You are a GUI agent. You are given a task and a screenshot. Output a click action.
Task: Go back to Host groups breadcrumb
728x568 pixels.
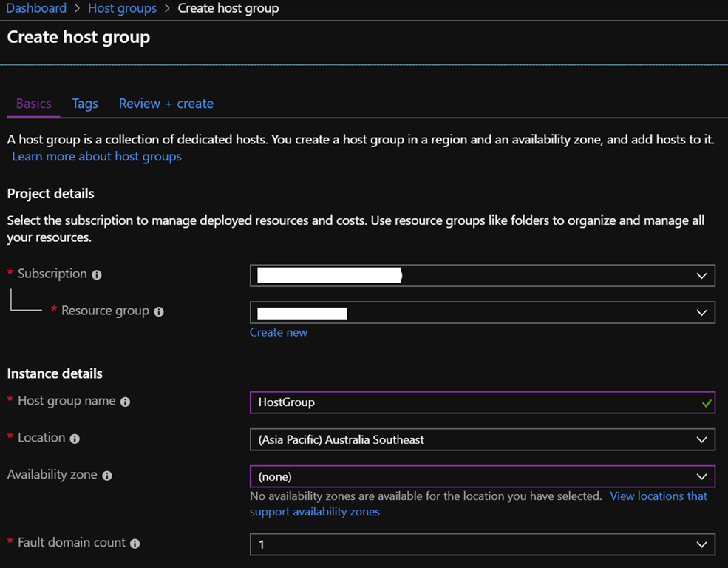coord(122,9)
